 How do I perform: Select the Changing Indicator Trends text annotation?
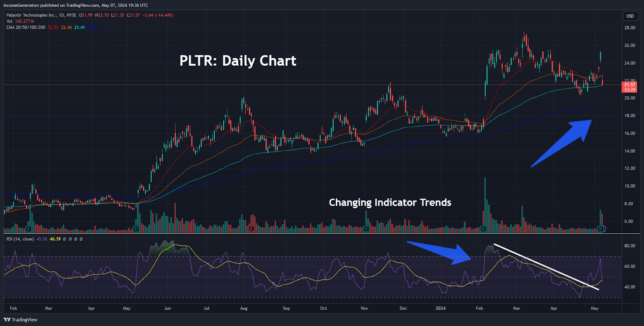click(390, 202)
